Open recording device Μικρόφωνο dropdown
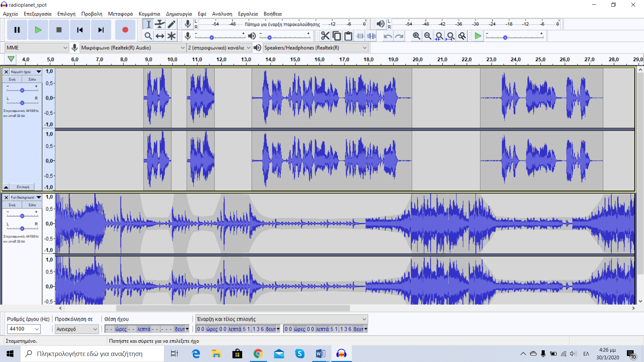The image size is (644, 362). click(x=133, y=48)
